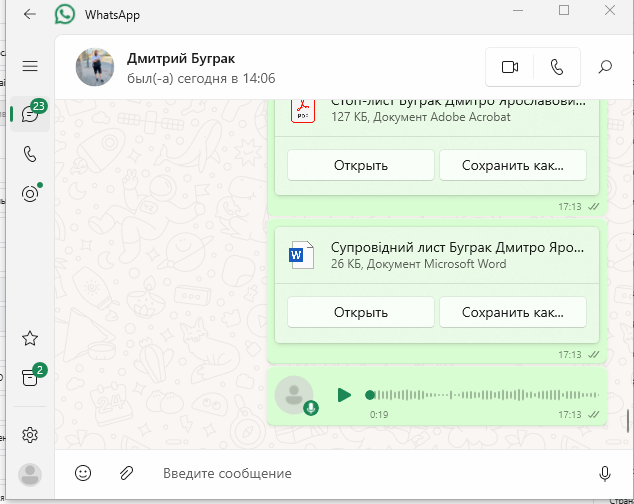Click the PDF file icon of Стоп-лист
The image size is (634, 504).
tap(303, 110)
